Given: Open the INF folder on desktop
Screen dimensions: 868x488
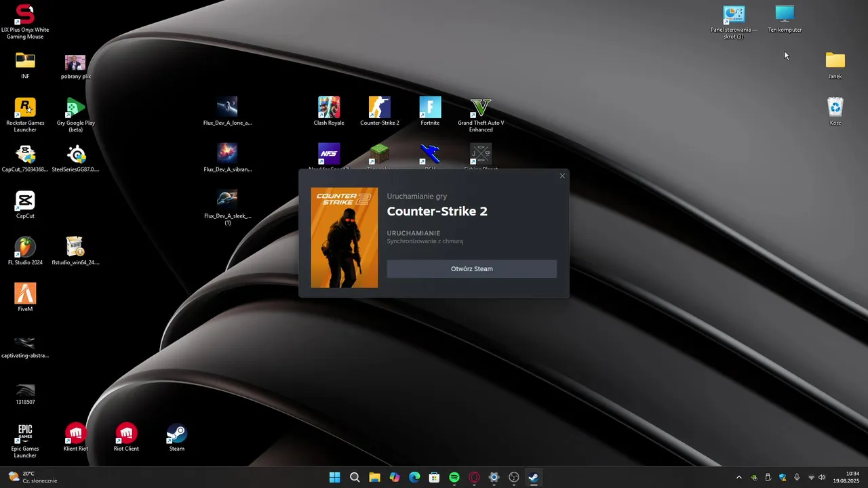Looking at the screenshot, I should click(x=25, y=65).
